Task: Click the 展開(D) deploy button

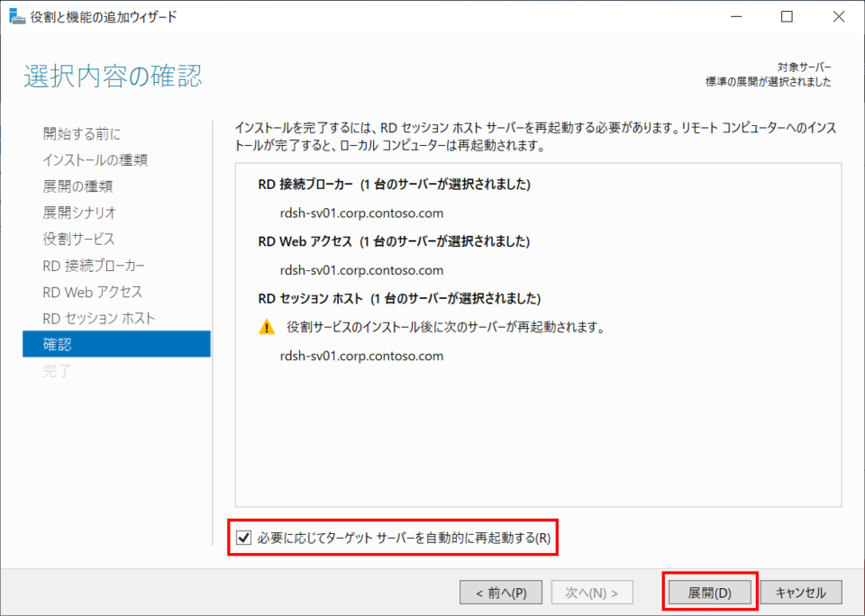Action: (x=709, y=593)
